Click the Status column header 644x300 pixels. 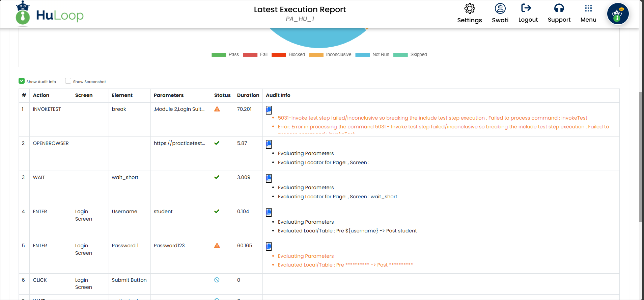pyautogui.click(x=222, y=95)
